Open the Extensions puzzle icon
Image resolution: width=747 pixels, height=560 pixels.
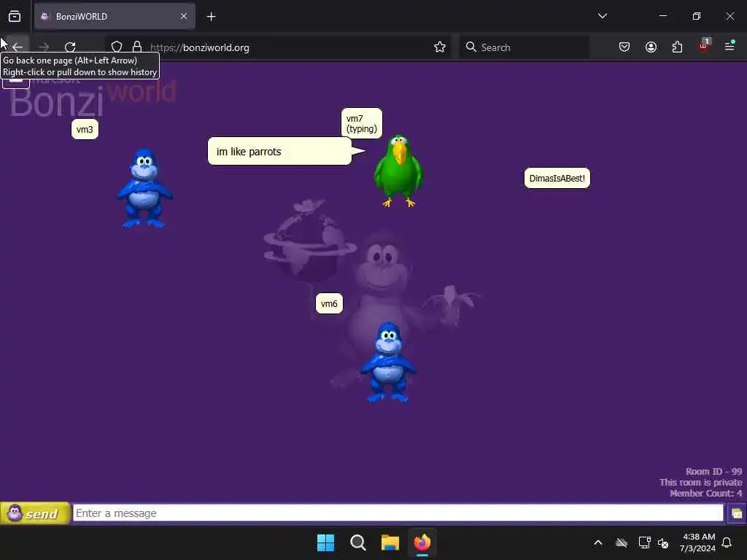click(x=677, y=47)
